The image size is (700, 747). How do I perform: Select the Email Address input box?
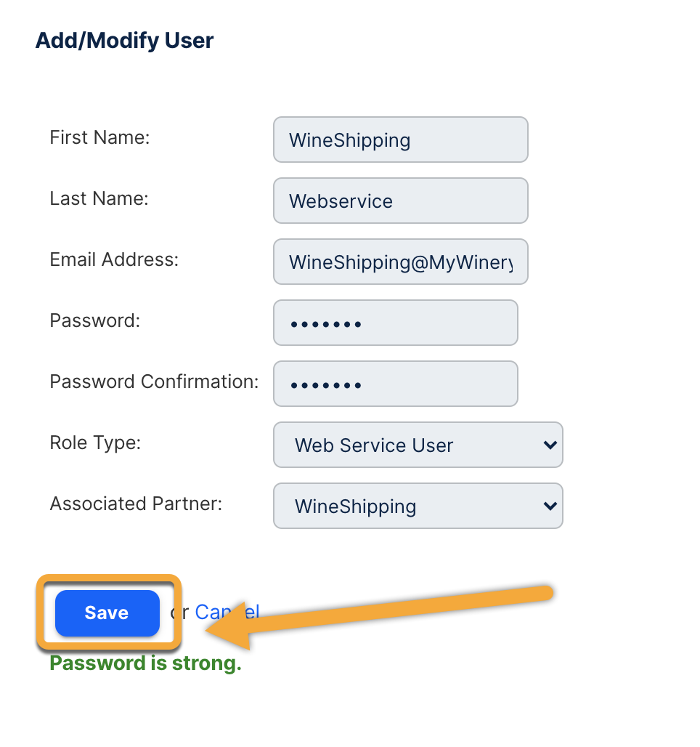pyautogui.click(x=401, y=262)
